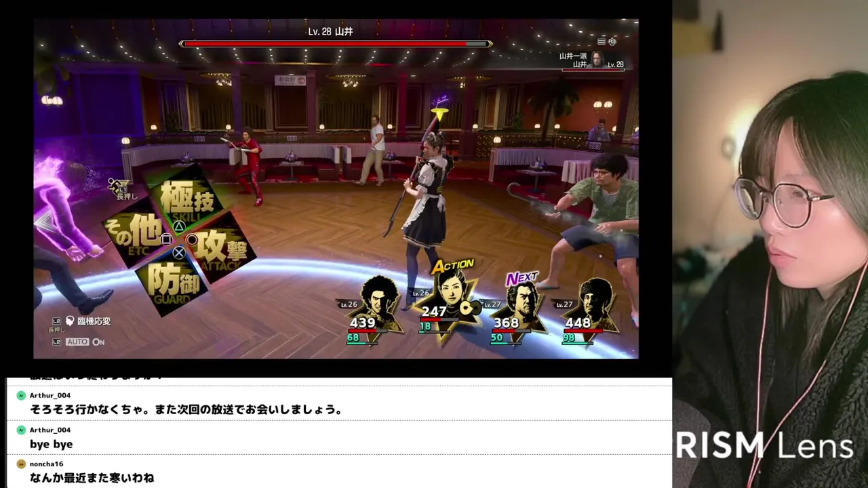Image resolution: width=868 pixels, height=488 pixels.
Task: Select the party portrait with 439 HP
Action: pyautogui.click(x=375, y=306)
